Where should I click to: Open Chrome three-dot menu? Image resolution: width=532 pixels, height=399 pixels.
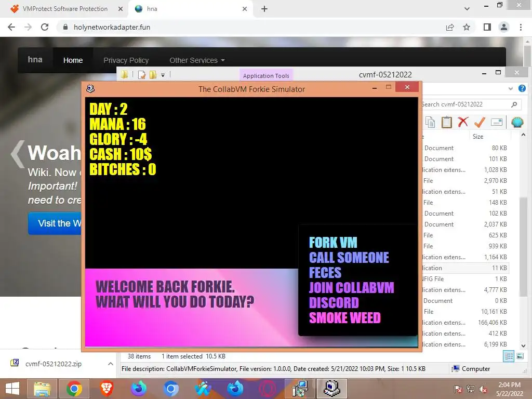coord(521,27)
